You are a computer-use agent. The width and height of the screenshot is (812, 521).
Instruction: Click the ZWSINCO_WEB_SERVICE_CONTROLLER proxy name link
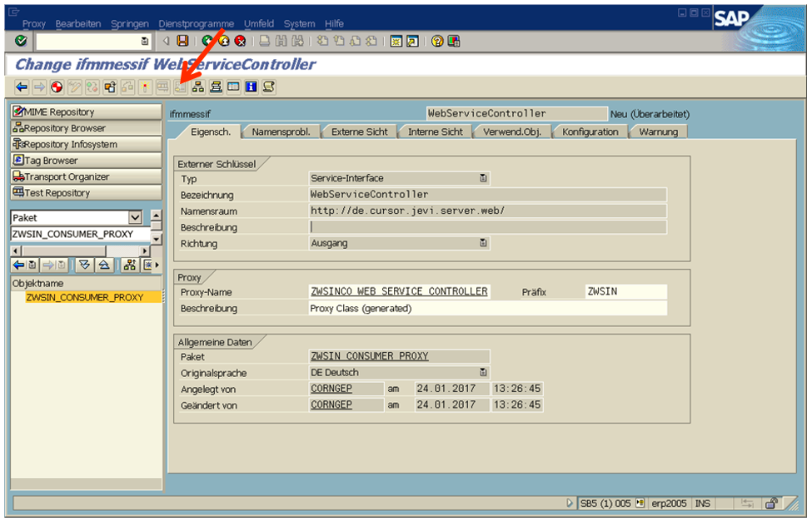(399, 292)
